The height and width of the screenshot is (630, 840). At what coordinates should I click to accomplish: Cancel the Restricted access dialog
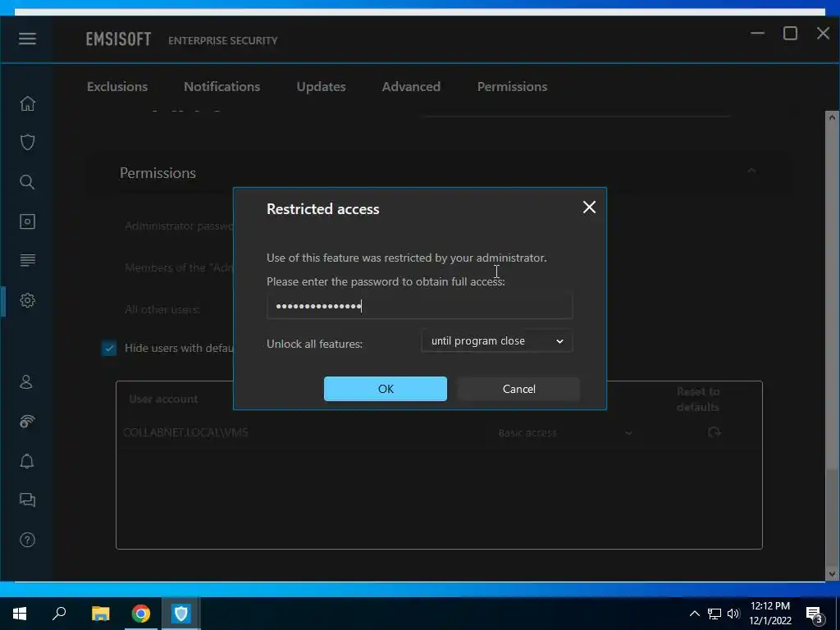[x=518, y=388]
